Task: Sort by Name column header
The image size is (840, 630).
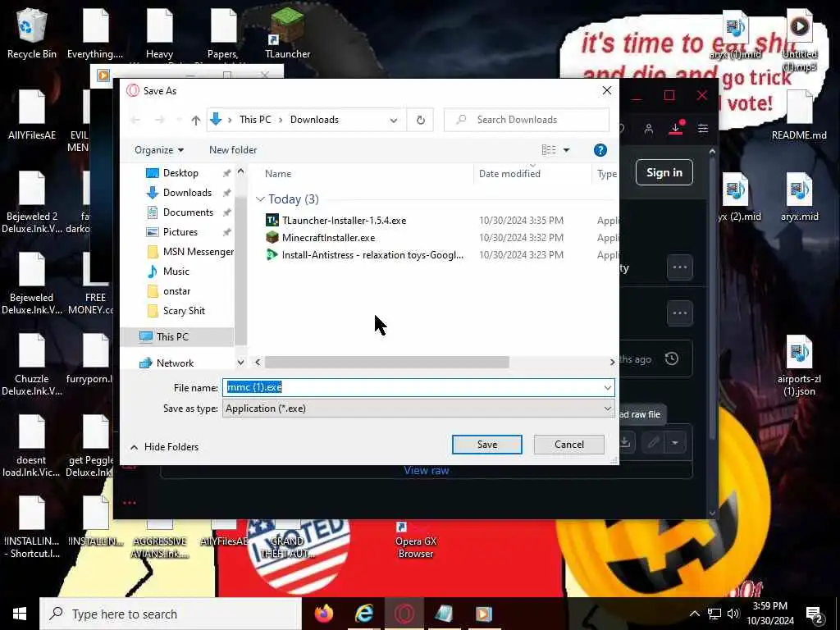Action: tap(278, 174)
